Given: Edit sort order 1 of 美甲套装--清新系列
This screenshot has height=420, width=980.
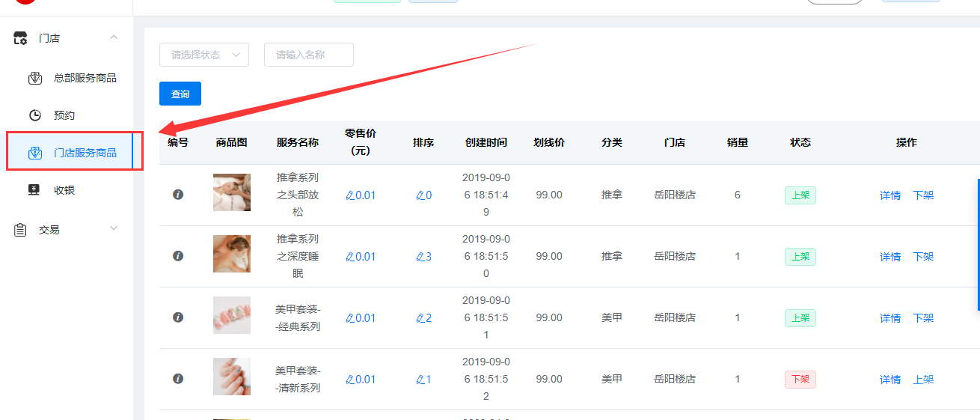Looking at the screenshot, I should [x=423, y=380].
